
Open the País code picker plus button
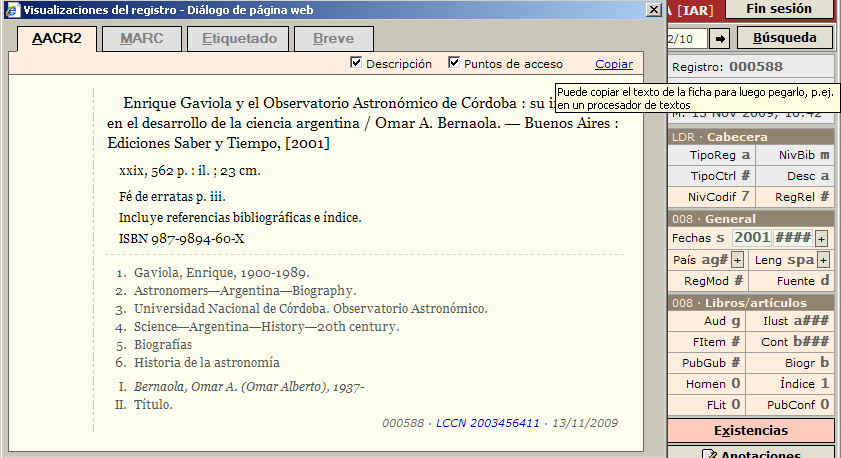[737, 260]
